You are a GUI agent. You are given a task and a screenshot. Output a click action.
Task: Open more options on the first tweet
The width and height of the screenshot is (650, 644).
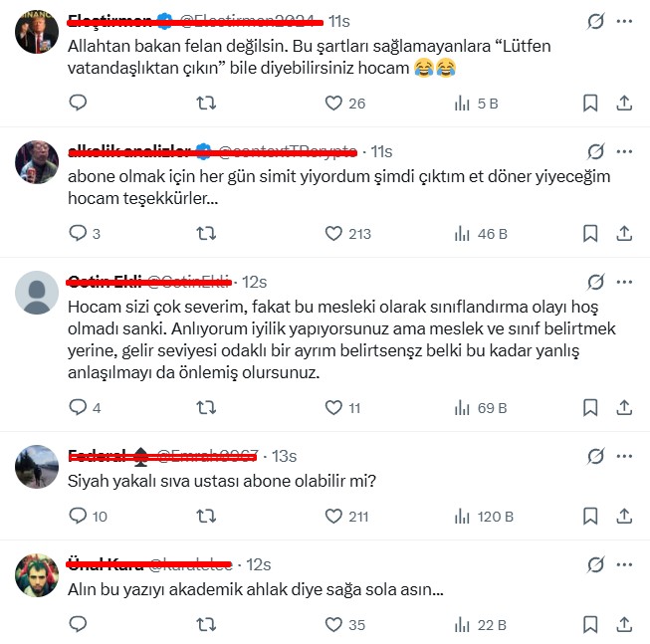[624, 21]
